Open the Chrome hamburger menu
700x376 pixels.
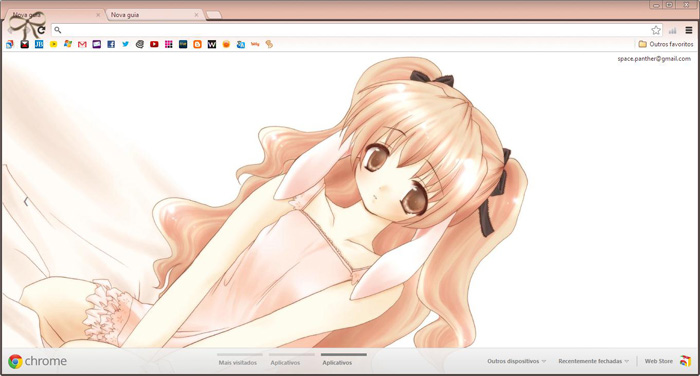point(689,30)
